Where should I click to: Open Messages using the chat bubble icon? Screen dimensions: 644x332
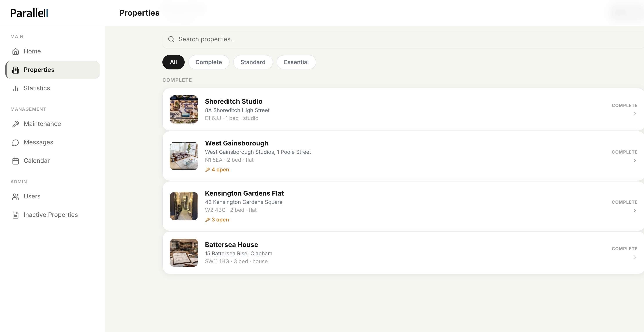pyautogui.click(x=16, y=142)
